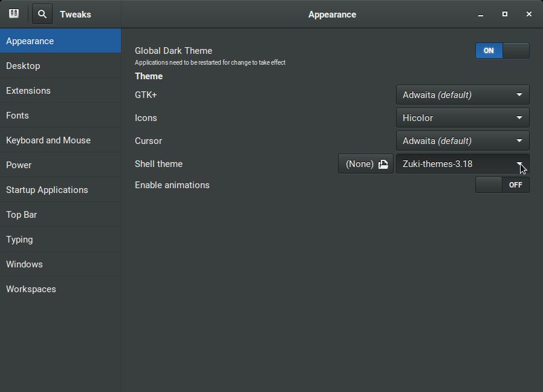Enable animations toggle switch
The width and height of the screenshot is (543, 392).
502,185
